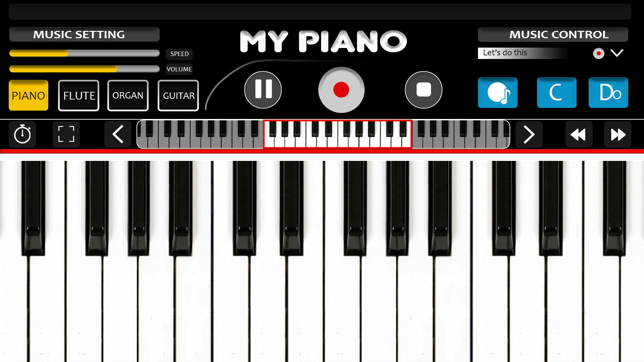The image size is (644, 362).
Task: Click the C note label button
Action: click(556, 93)
